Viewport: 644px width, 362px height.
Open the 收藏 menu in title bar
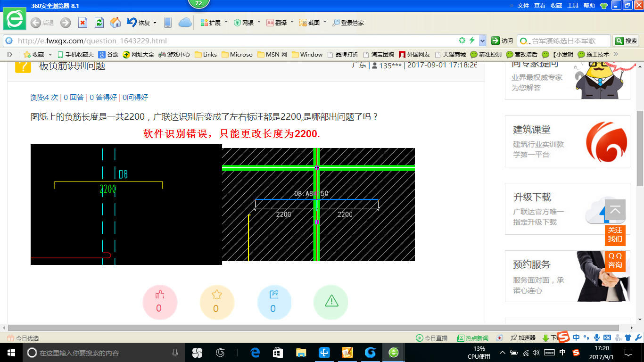click(x=556, y=6)
